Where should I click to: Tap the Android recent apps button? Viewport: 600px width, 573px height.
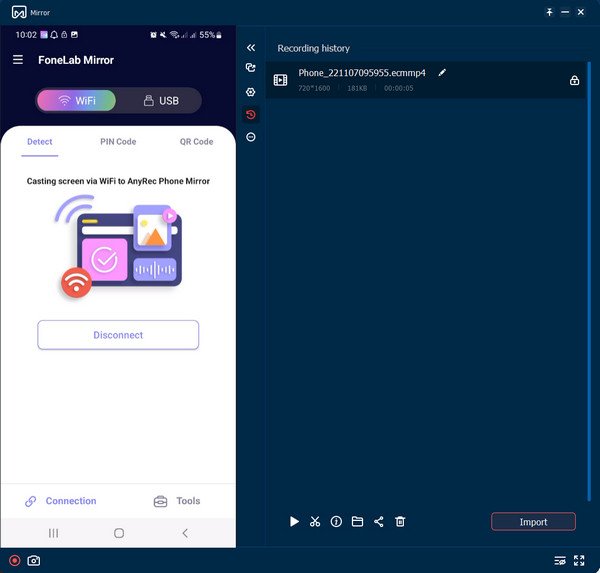point(54,533)
